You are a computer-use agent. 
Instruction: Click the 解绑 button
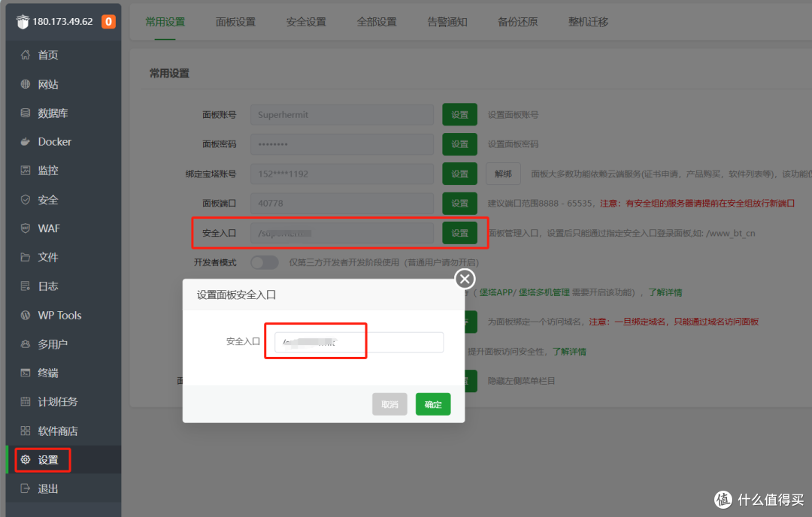(503, 174)
